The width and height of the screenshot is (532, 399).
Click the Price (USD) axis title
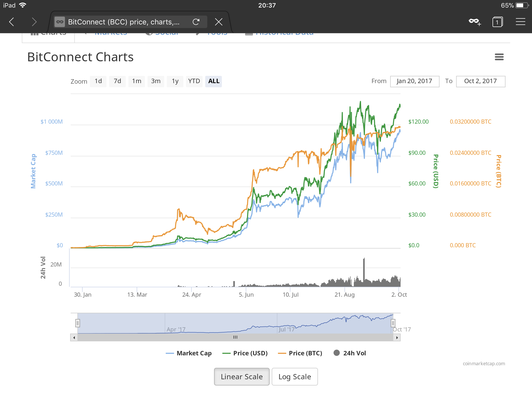436,171
